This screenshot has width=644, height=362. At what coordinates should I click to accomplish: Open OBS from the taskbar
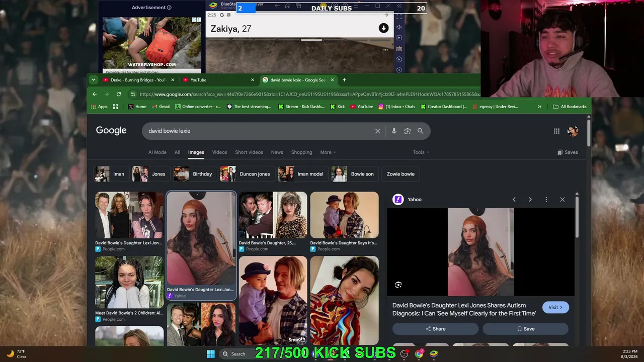click(404, 354)
